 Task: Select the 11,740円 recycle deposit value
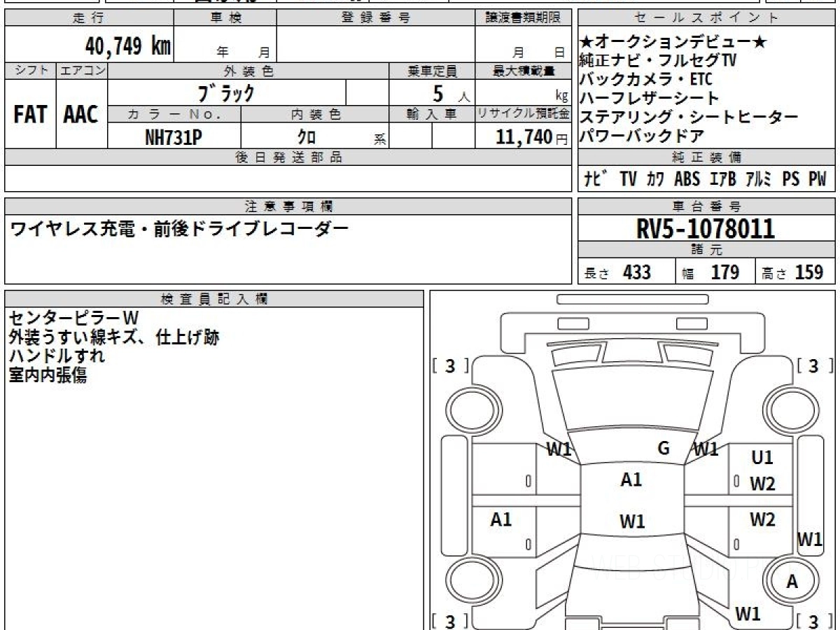pyautogui.click(x=532, y=138)
